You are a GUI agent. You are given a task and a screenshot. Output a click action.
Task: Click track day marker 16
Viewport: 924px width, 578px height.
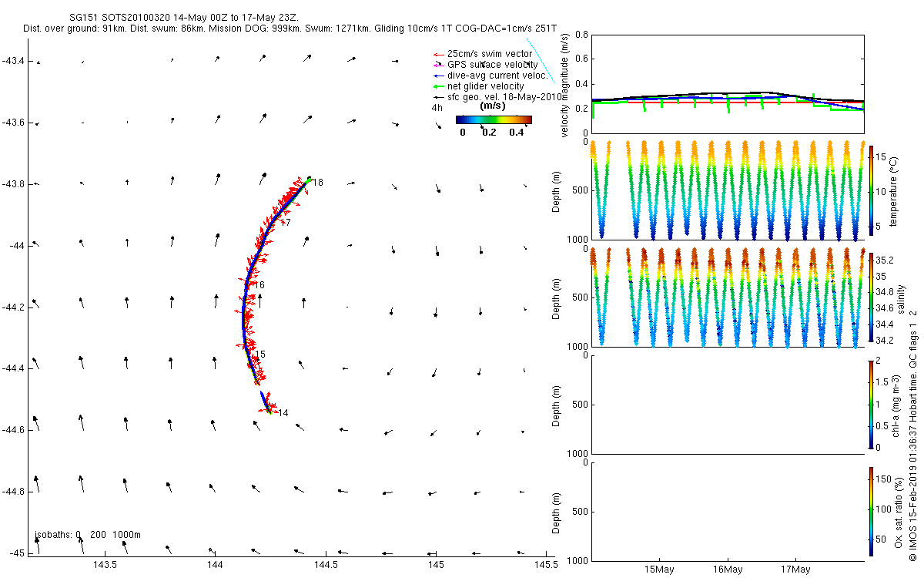coord(259,285)
